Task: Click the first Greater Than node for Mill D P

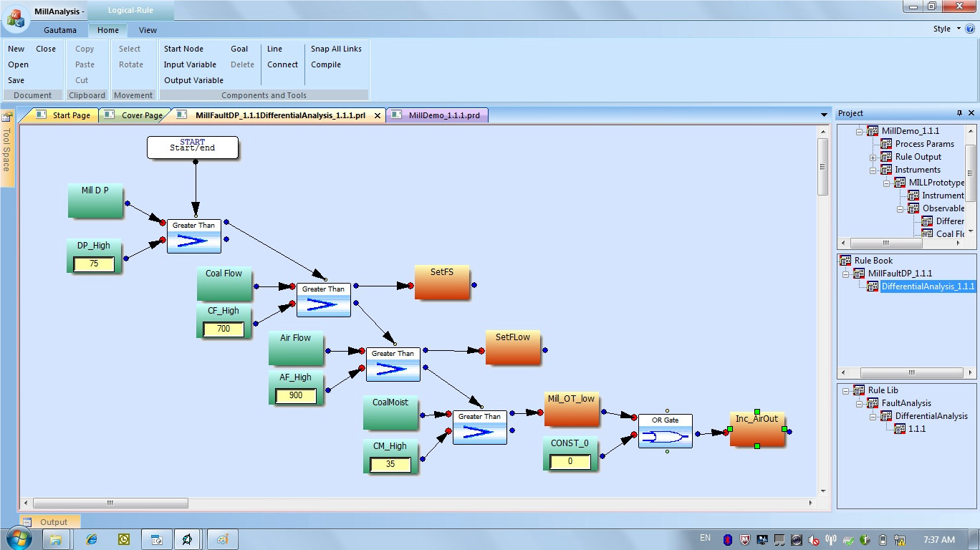Action: pyautogui.click(x=194, y=236)
